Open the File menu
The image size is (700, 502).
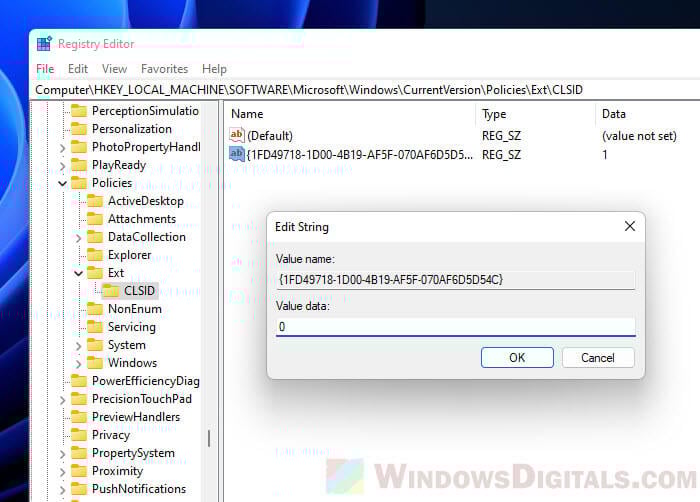pos(45,69)
